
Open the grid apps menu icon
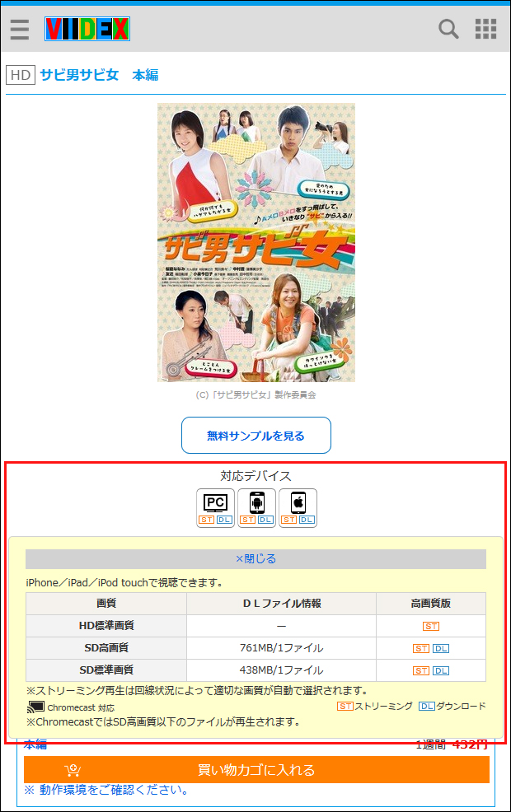485,29
